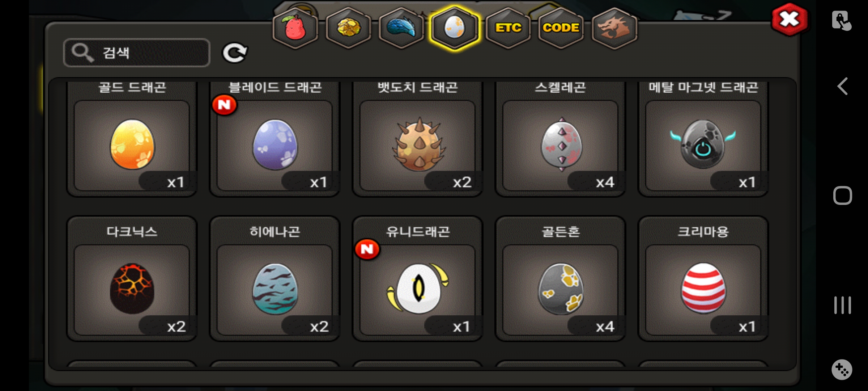Open the CODE tab
868x391 pixels.
pos(561,28)
